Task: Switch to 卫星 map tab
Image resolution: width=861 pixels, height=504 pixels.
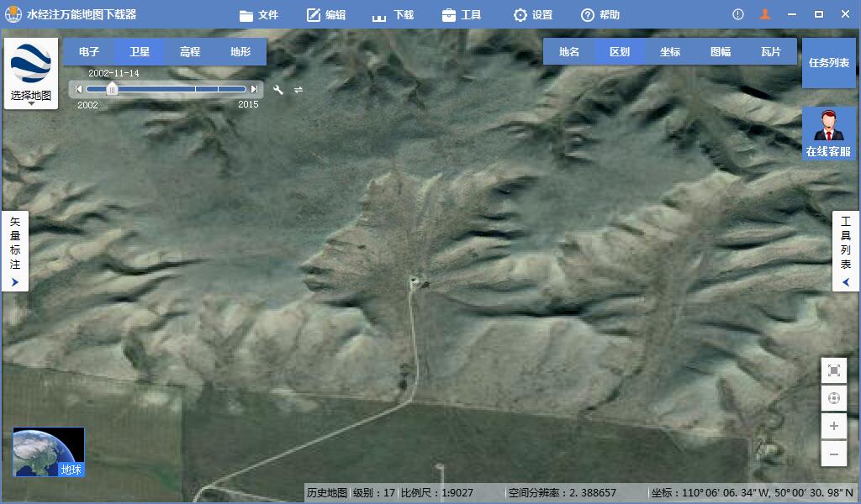Action: (140, 51)
